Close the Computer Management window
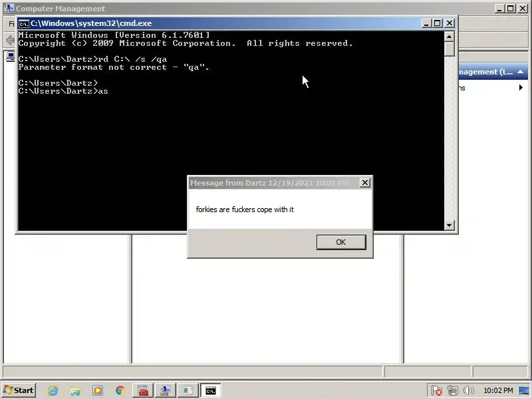 pos(523,9)
